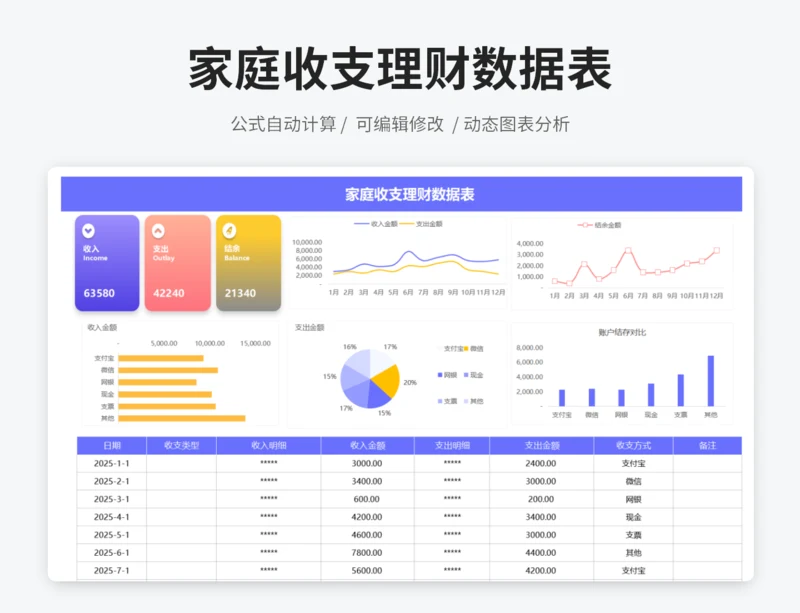Select the income amount cell 7800.00
The image size is (800, 613).
(367, 553)
